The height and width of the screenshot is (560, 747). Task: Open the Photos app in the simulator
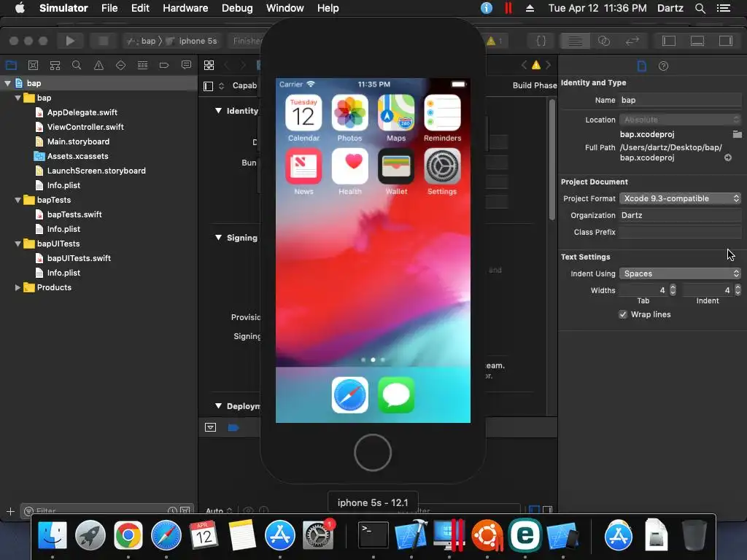(x=349, y=112)
